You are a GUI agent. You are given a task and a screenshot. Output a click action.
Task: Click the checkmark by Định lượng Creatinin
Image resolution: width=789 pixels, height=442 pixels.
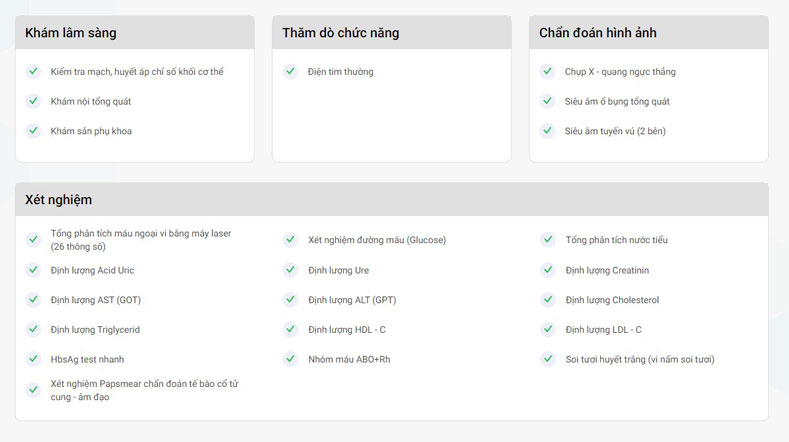[x=547, y=270]
